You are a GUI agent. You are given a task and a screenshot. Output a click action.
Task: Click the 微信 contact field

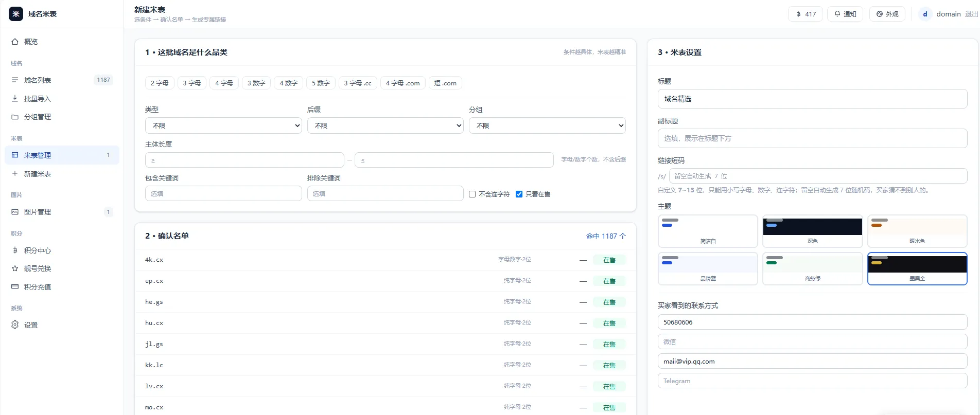[x=812, y=341]
